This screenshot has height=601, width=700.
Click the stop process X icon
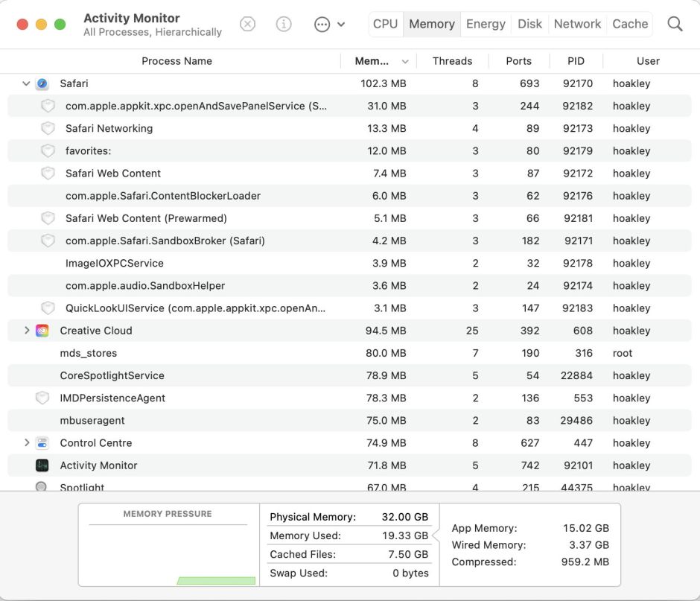point(247,24)
